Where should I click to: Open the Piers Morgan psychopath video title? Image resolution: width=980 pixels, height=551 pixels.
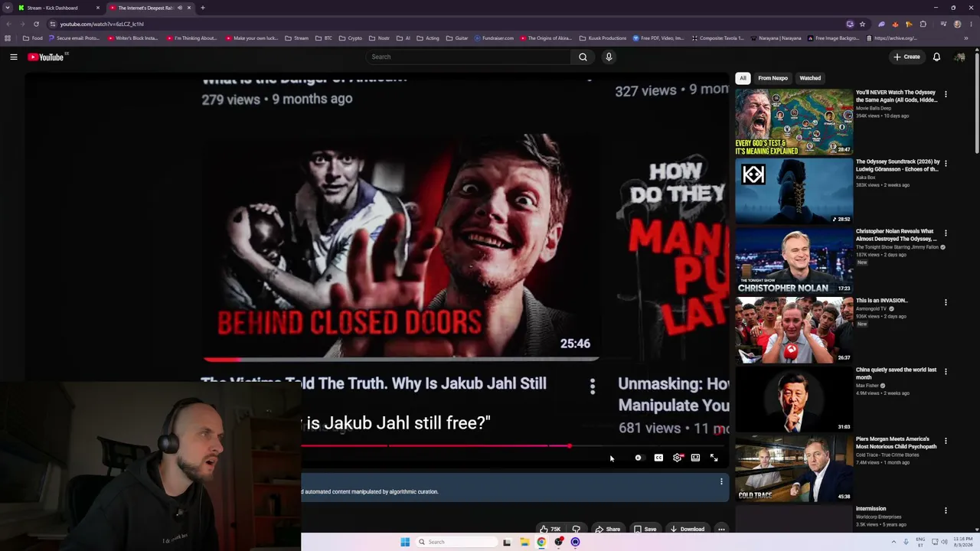pyautogui.click(x=896, y=443)
